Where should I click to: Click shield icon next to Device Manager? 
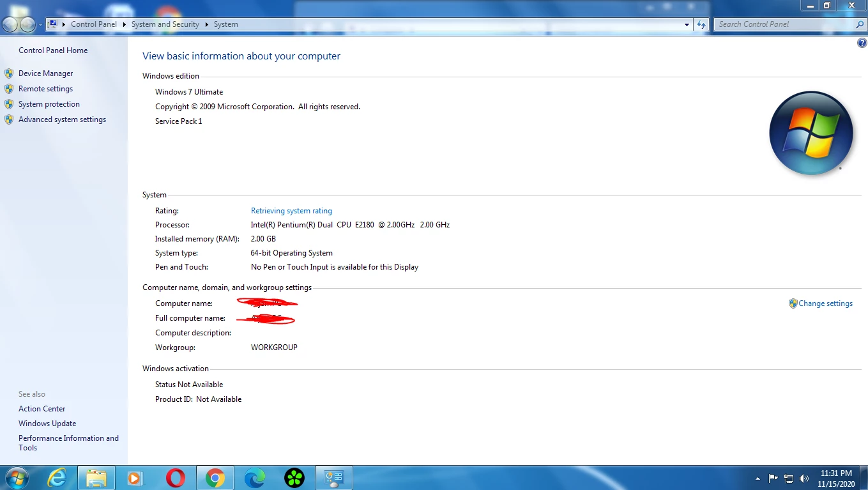pos(9,73)
